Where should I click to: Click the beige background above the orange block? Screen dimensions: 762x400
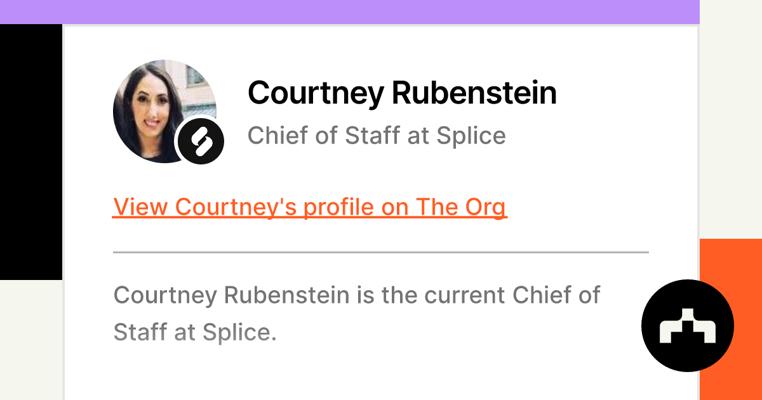click(x=730, y=120)
